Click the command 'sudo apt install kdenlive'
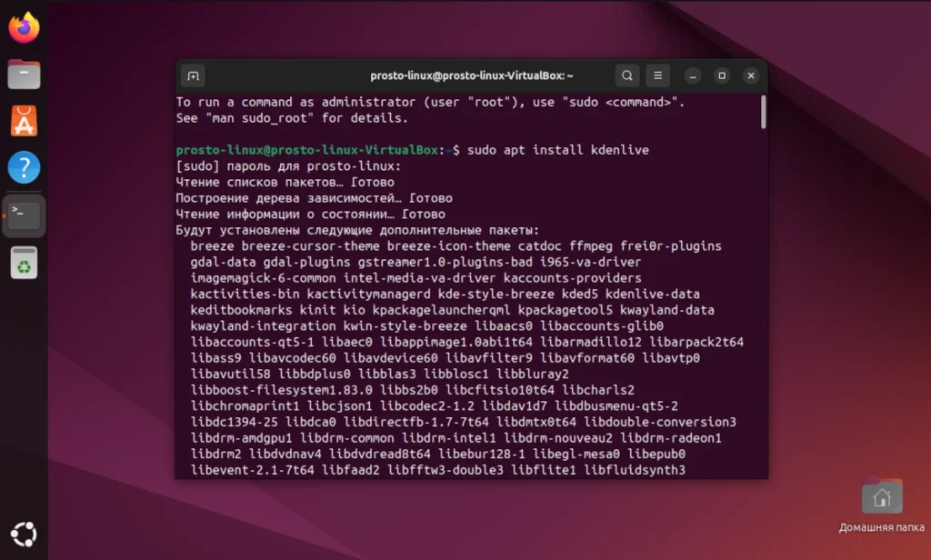This screenshot has height=560, width=931. [x=557, y=150]
